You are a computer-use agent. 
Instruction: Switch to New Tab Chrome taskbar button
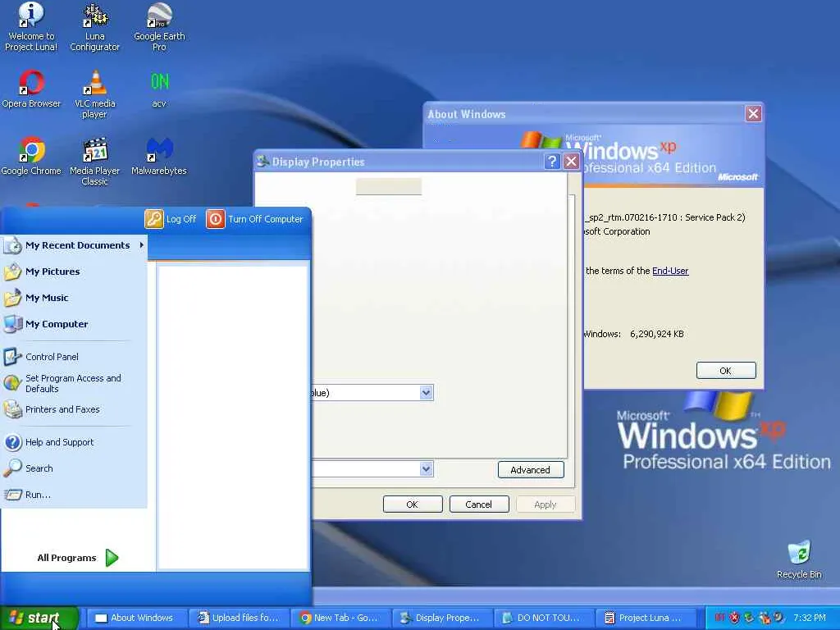340,618
